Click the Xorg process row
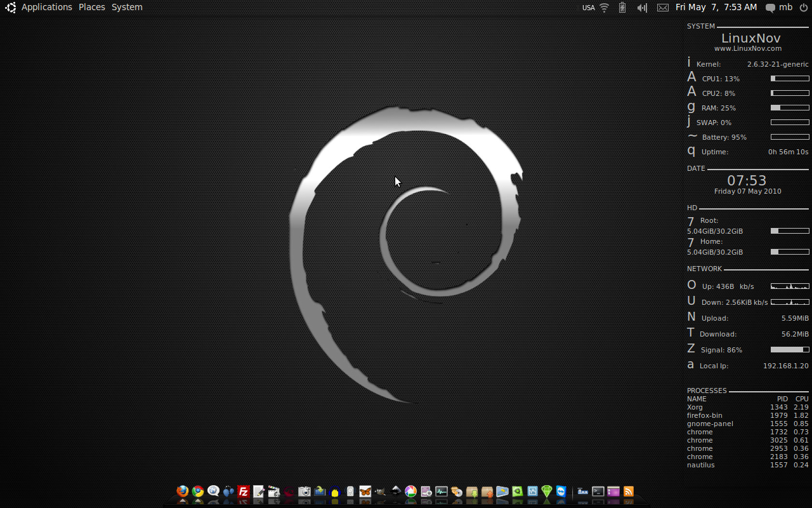This screenshot has width=812, height=508. 748,407
